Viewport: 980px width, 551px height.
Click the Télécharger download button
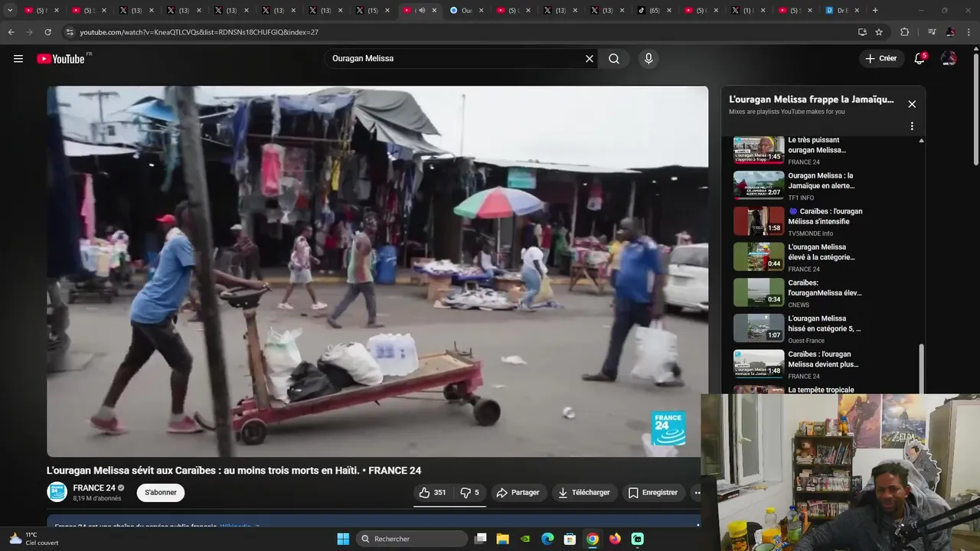tap(584, 493)
